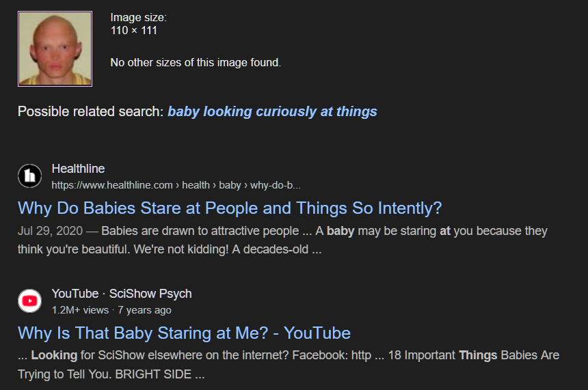The width and height of the screenshot is (588, 390).
Task: Click the Healthline result snippet text
Action: (x=282, y=240)
